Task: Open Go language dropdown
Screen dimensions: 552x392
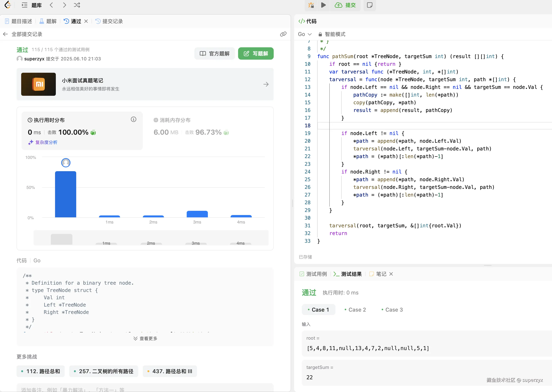Action: pos(304,34)
